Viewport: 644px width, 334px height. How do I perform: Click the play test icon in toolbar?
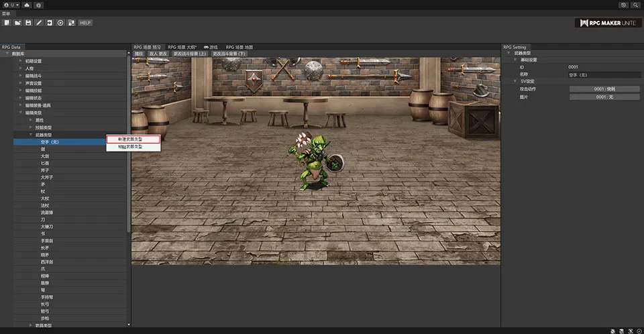pyautogui.click(x=60, y=23)
